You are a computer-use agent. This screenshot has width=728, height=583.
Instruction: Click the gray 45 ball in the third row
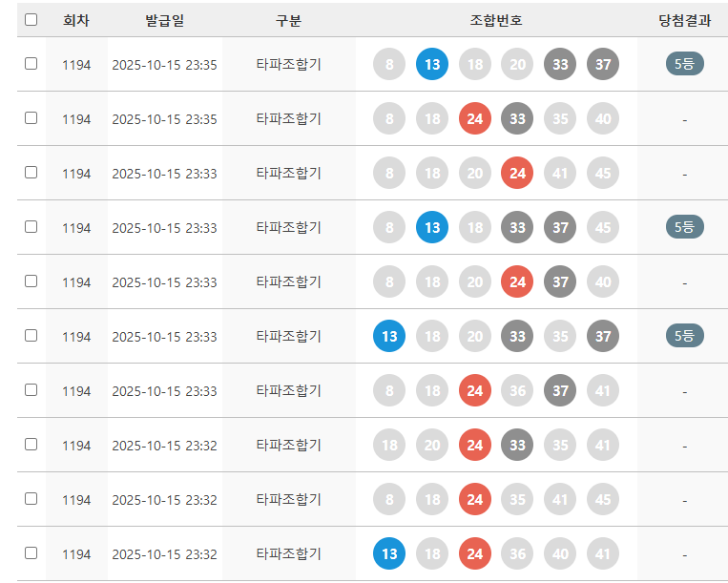point(603,174)
